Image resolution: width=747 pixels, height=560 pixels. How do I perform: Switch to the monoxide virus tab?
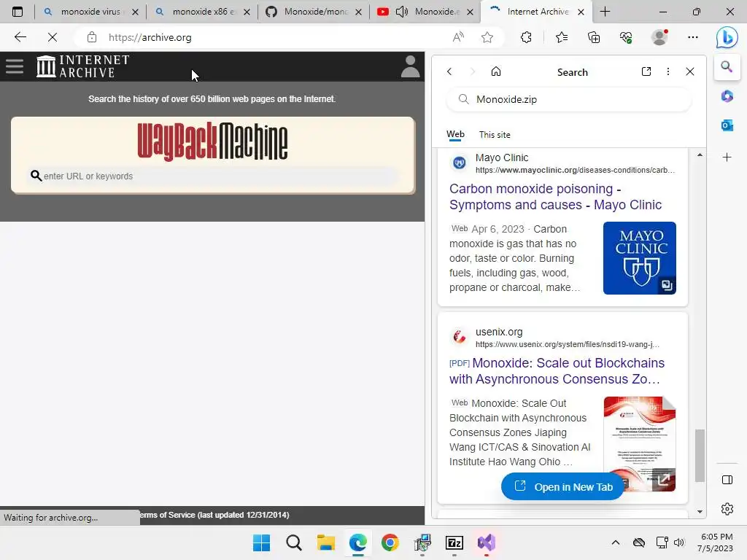point(90,12)
